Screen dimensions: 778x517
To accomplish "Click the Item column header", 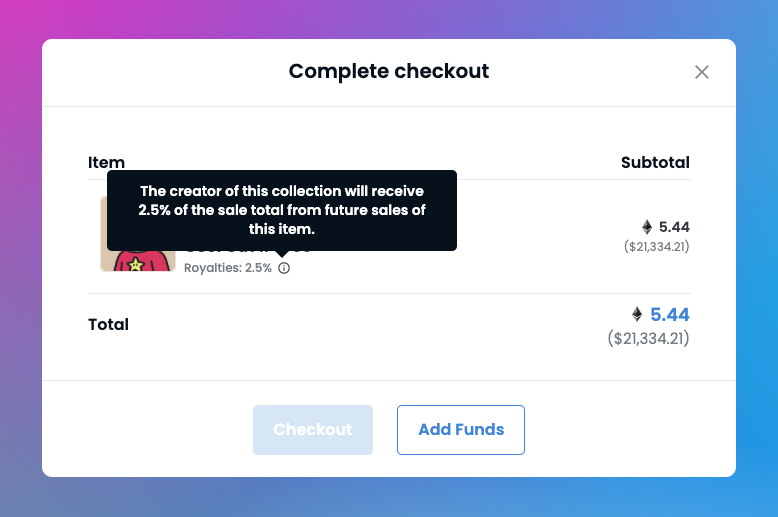I will coord(106,163).
